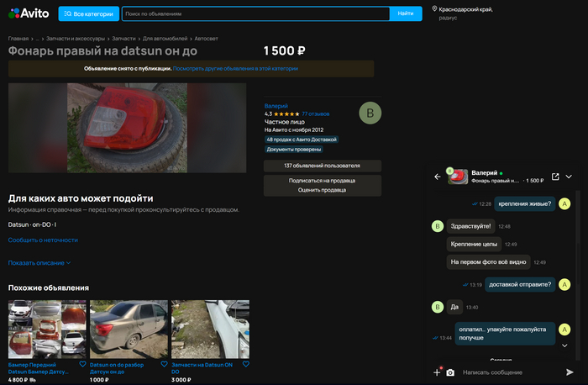The width and height of the screenshot is (588, 385).
Task: Open seller Валерий profile name
Action: (276, 106)
